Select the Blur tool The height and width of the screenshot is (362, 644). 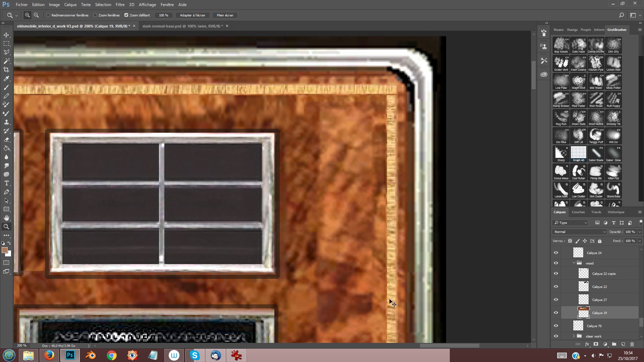(6, 157)
